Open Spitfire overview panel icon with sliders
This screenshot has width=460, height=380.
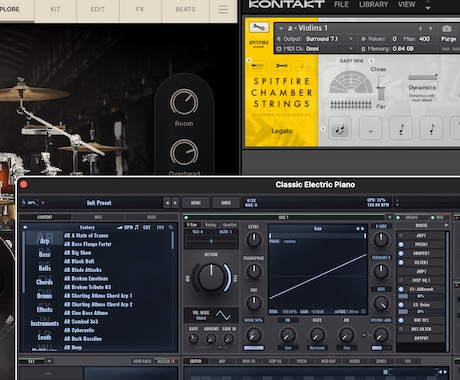click(x=257, y=66)
